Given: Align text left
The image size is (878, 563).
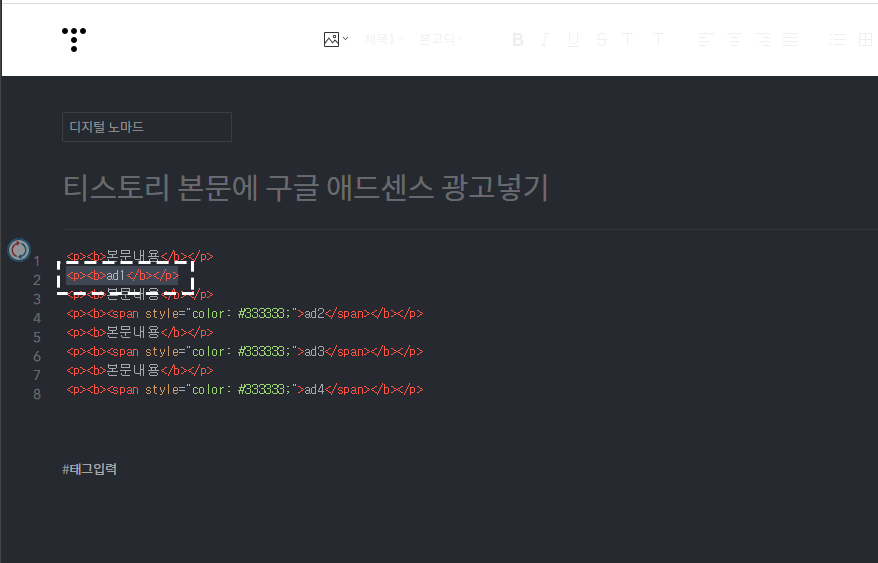Looking at the screenshot, I should 706,39.
